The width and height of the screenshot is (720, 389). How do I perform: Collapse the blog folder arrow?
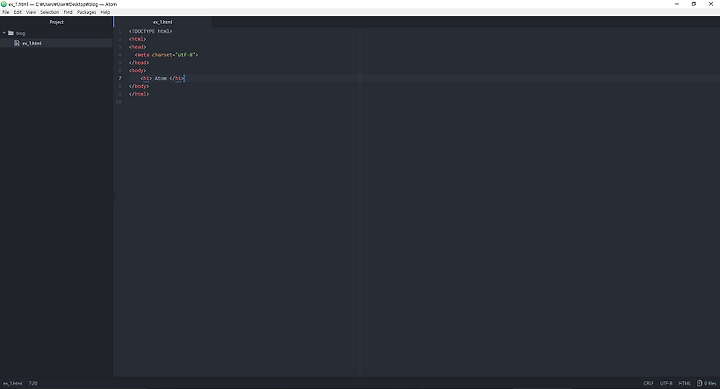(x=4, y=33)
